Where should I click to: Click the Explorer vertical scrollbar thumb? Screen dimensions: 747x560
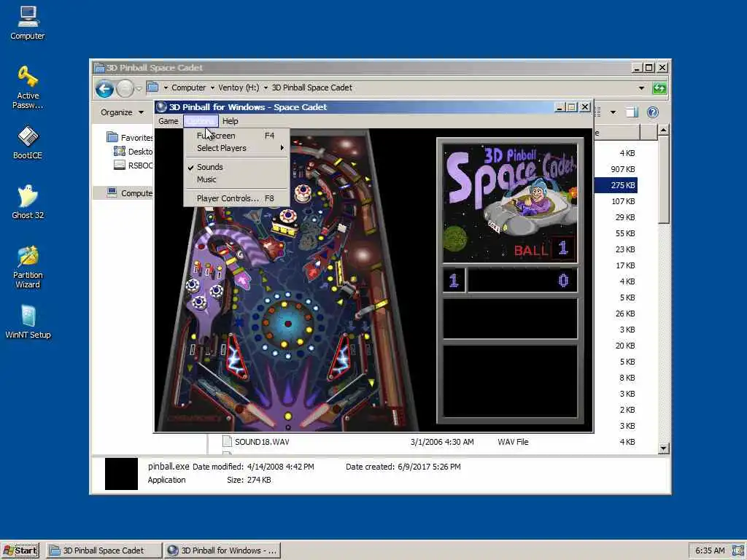(664, 179)
